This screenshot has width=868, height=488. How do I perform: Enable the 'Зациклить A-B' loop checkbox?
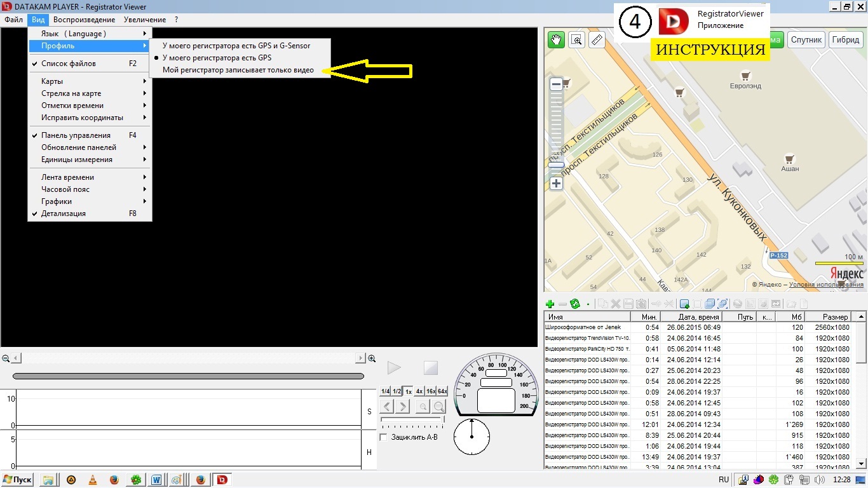(x=383, y=437)
